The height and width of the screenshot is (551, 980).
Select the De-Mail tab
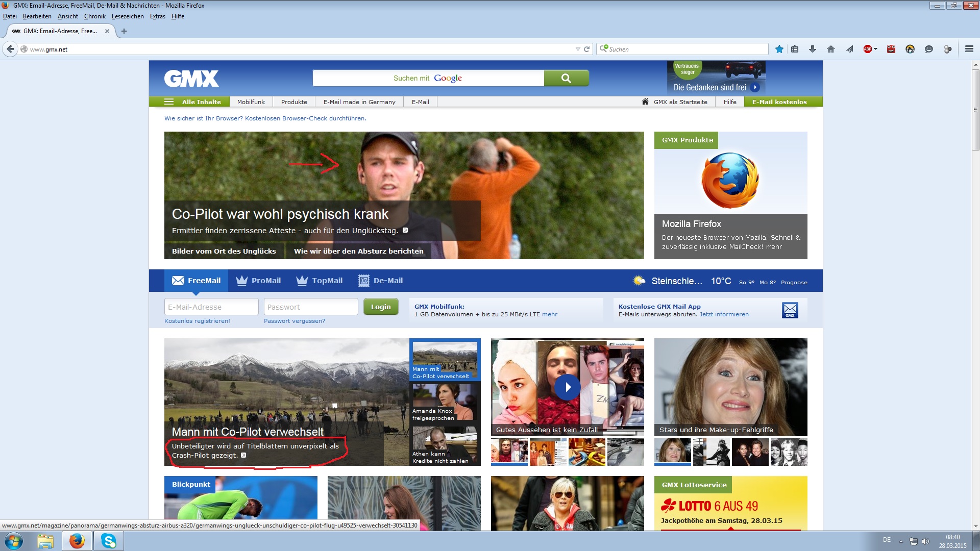381,281
